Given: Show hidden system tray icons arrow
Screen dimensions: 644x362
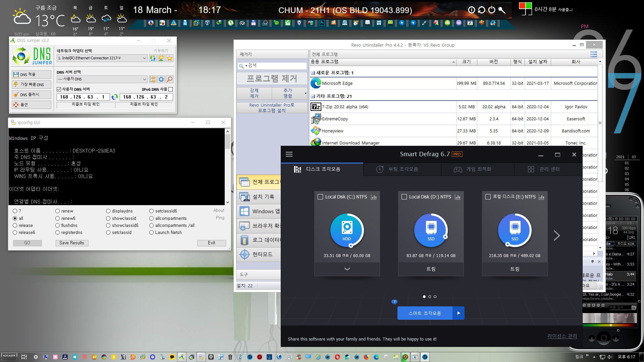Looking at the screenshot, I should (x=594, y=357).
